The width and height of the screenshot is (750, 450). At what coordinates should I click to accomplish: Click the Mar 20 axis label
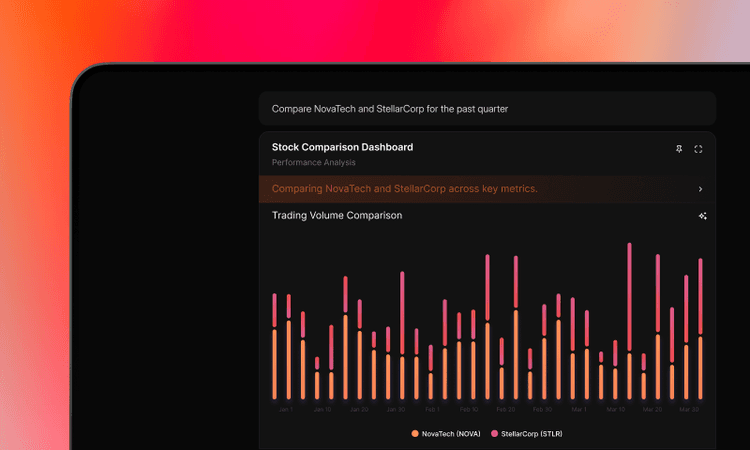(652, 409)
